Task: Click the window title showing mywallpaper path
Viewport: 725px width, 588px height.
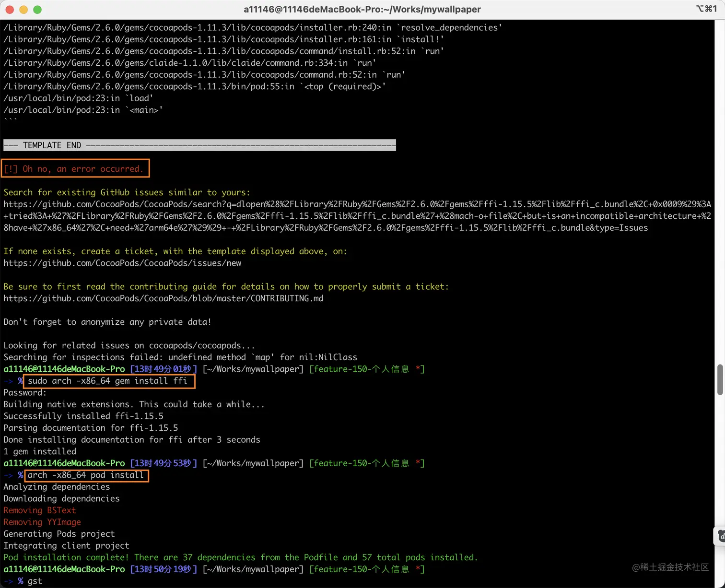Action: point(362,9)
